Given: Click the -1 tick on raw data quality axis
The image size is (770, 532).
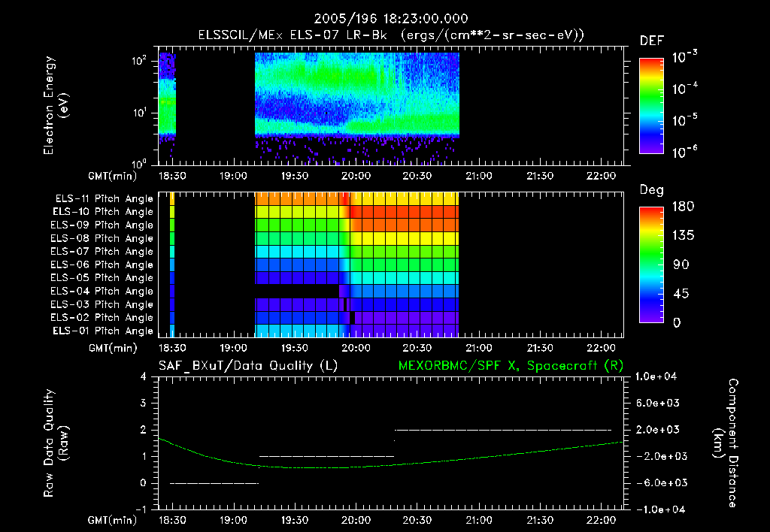Looking at the screenshot, I should (141, 509).
